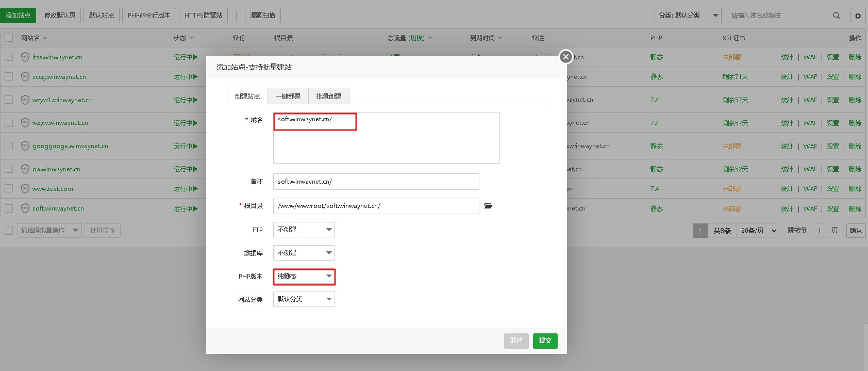The width and height of the screenshot is (868, 371).
Task: Click the 根目录 path input field
Action: (x=376, y=206)
